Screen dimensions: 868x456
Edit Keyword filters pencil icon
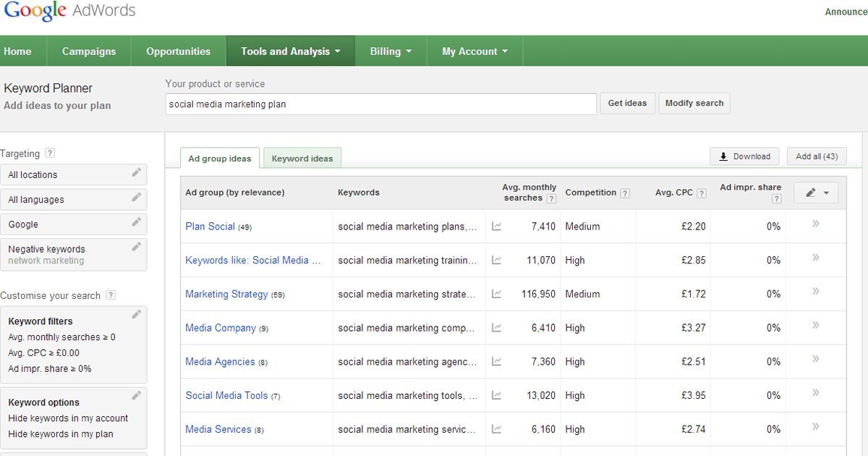coord(136,314)
